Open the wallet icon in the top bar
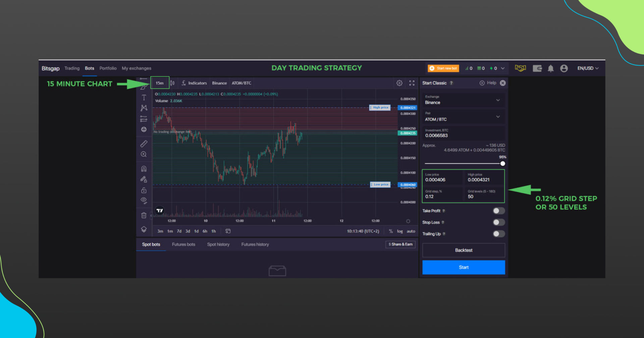 point(537,68)
